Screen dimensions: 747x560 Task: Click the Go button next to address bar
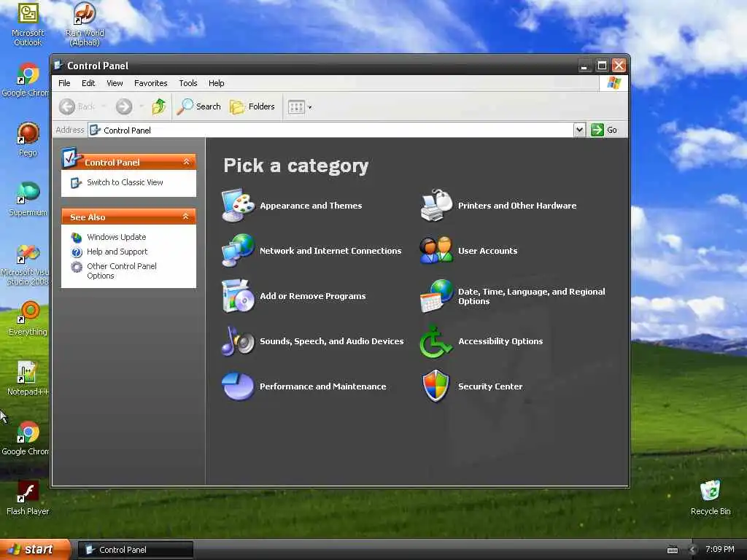(604, 130)
